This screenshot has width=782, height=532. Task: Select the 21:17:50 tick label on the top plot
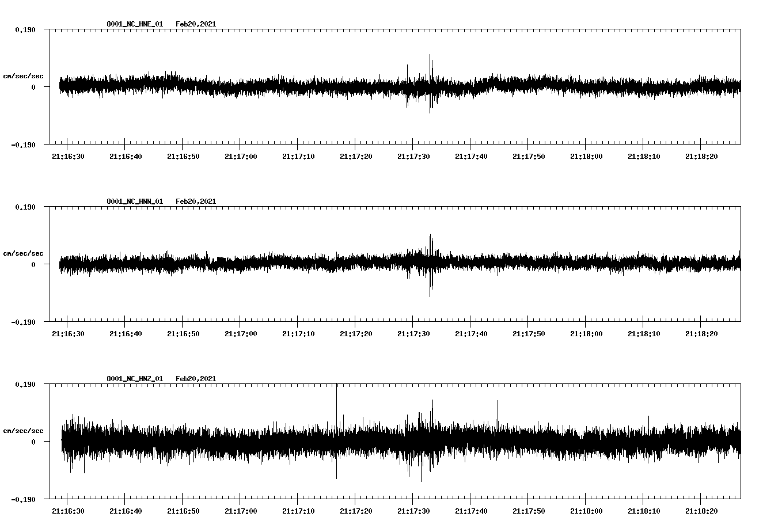pos(529,155)
